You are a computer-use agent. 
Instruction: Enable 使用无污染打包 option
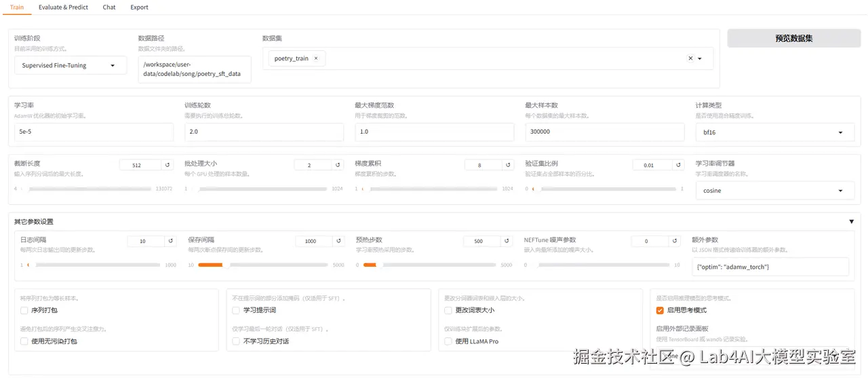25,341
